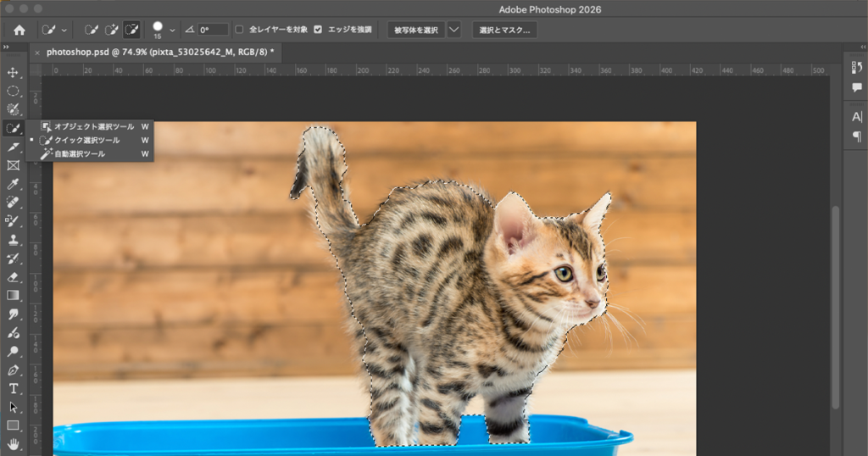
Task: Open the brush size picker dropdown
Action: point(172,30)
